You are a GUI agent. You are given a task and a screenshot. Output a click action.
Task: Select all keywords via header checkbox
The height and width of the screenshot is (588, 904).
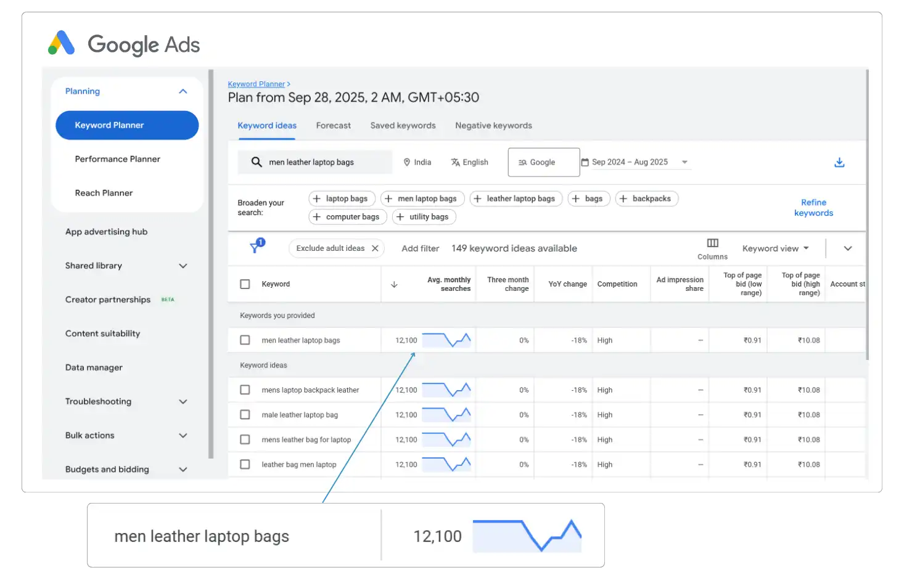tap(245, 284)
